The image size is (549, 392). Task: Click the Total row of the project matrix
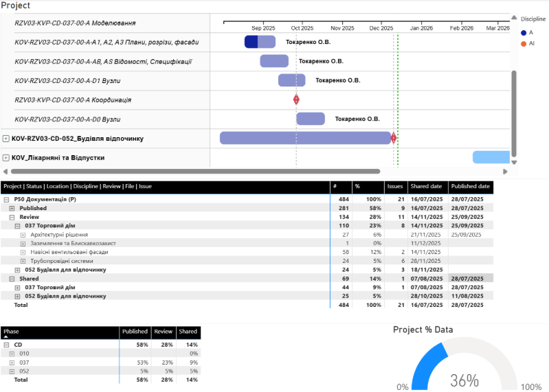point(247,305)
